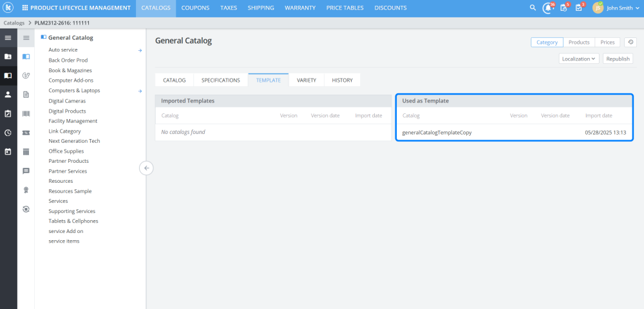Select Resources Sample category
Viewport: 644px width, 309px height.
pos(70,191)
